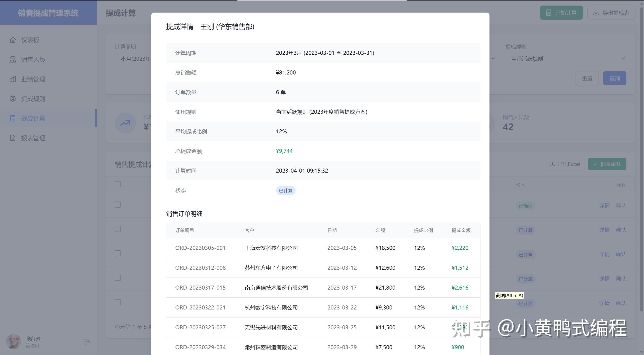
Task: Click chevron left of 提成规则 dropdown
Action: coord(493,59)
